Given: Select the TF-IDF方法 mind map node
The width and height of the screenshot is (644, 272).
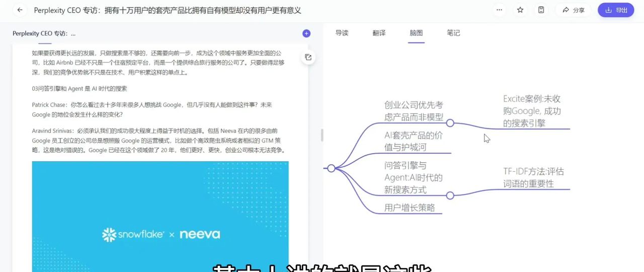Looking at the screenshot, I should pos(534,178).
